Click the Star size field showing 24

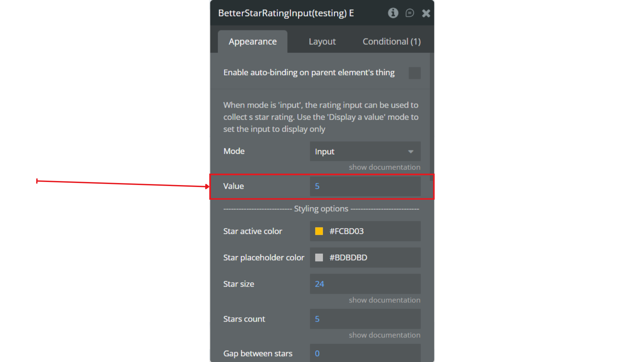point(365,284)
